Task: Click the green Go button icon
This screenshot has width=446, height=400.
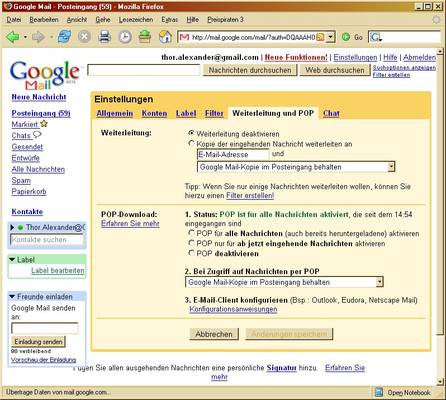Action: coord(346,37)
